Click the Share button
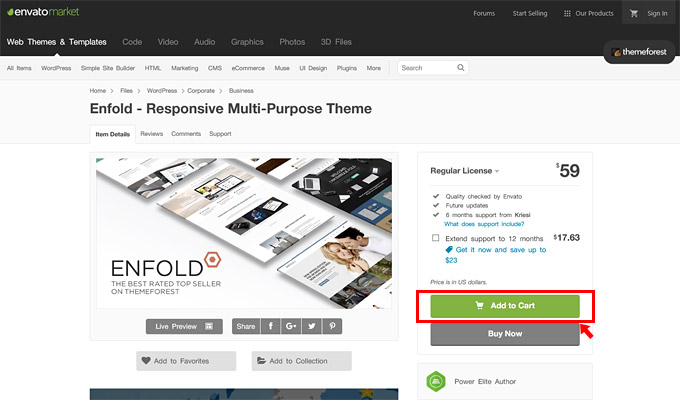The width and height of the screenshot is (680, 400). 246,326
